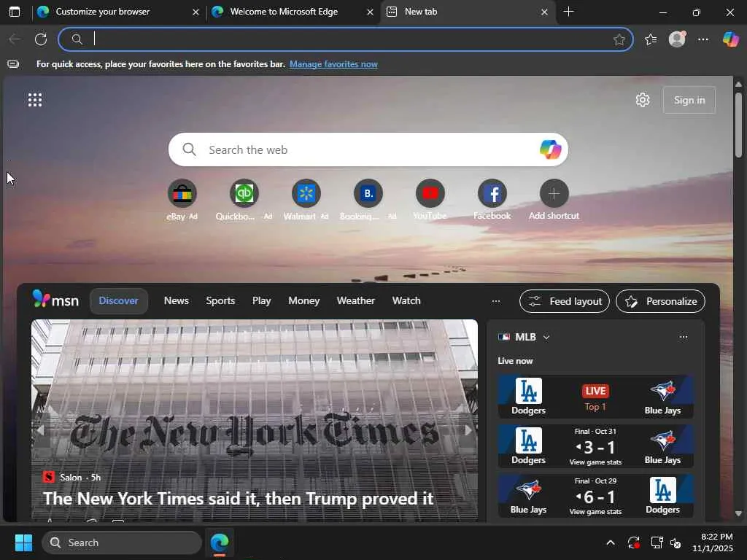This screenshot has height=560, width=747.
Task: View game stats for Oct 31 game
Action: click(x=595, y=462)
